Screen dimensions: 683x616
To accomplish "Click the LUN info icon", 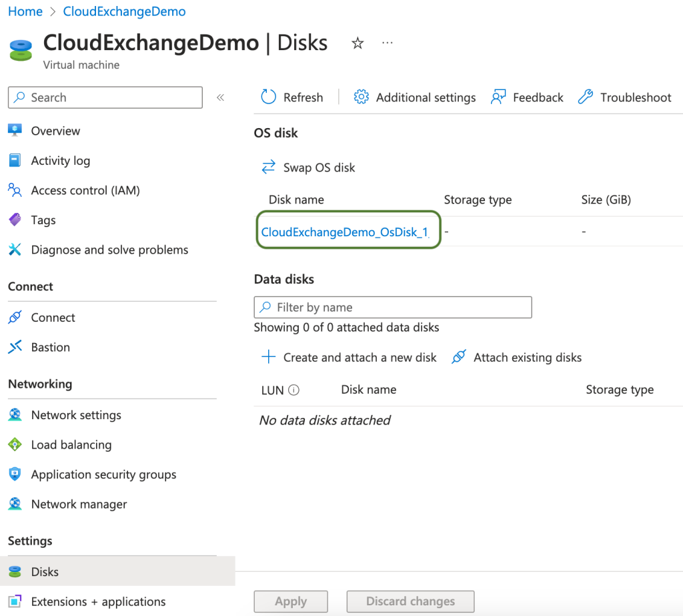I will pyautogui.click(x=294, y=390).
